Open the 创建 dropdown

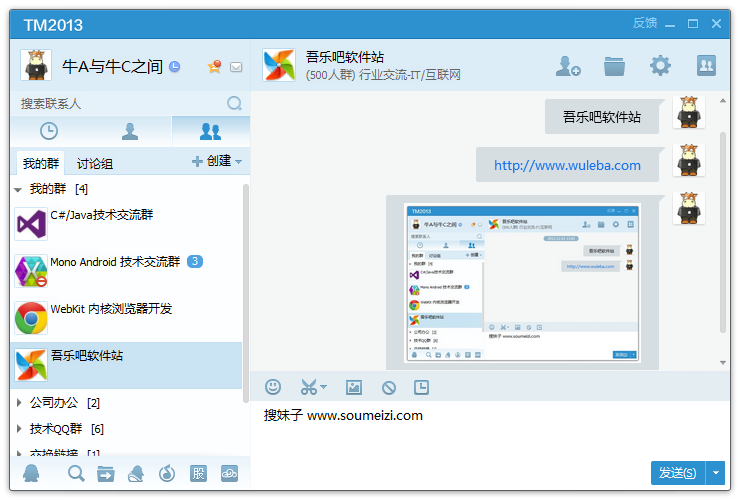217,161
